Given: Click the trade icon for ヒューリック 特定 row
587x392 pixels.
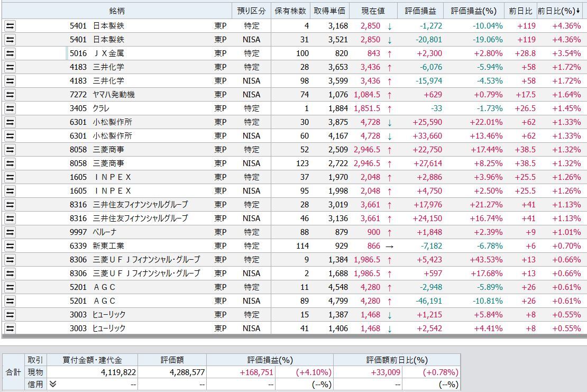Looking at the screenshot, I should [10, 315].
